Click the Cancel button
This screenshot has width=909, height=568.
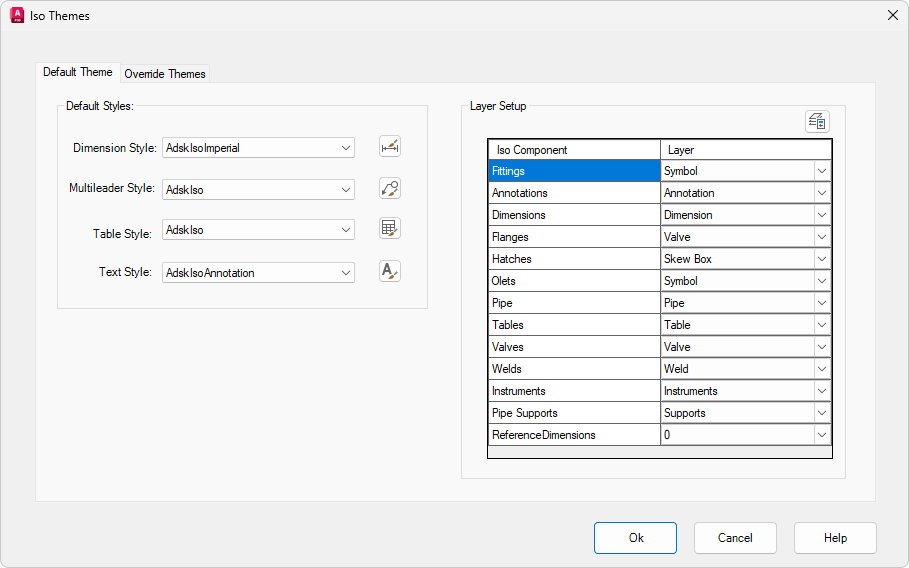pos(735,538)
